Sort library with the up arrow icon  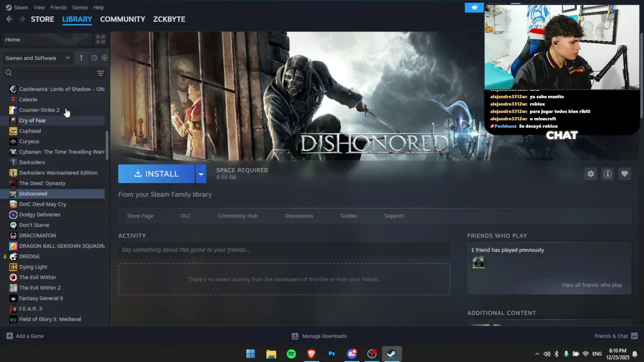click(81, 58)
